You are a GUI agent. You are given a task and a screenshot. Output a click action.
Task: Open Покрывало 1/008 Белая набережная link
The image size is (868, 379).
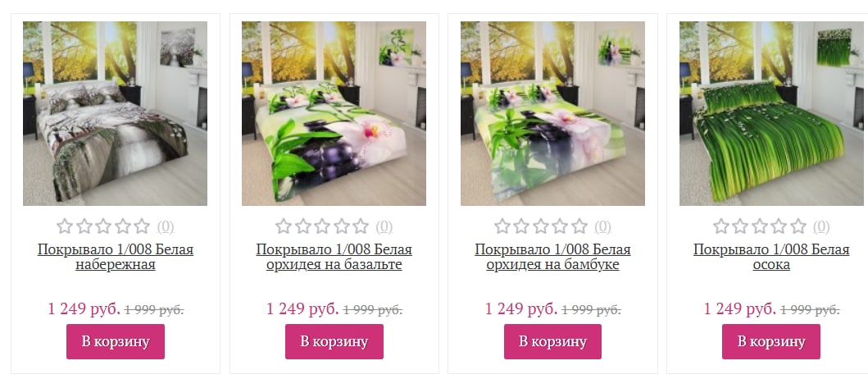(116, 257)
